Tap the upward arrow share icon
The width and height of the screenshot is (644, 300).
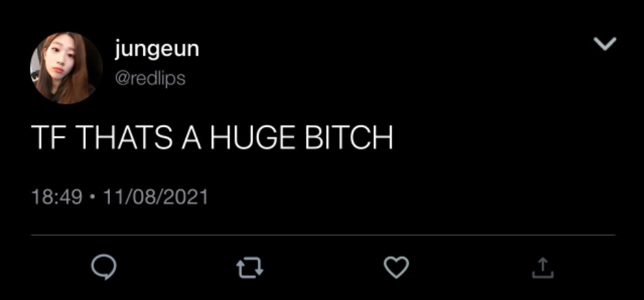542,268
